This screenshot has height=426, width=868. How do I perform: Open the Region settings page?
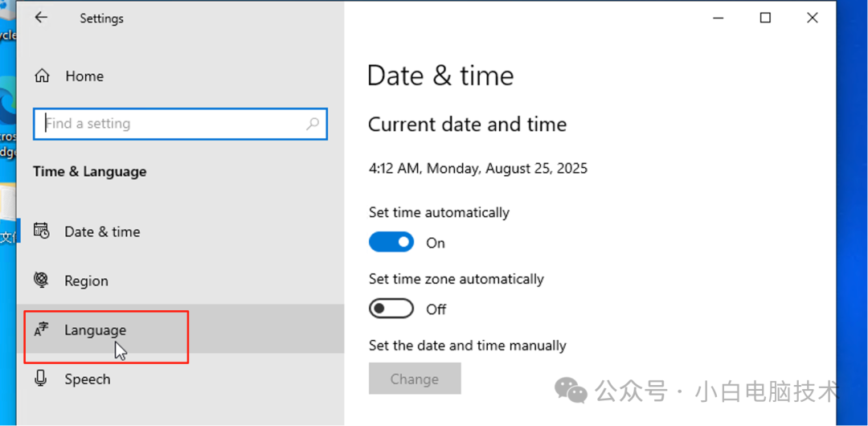pyautogui.click(x=181, y=281)
